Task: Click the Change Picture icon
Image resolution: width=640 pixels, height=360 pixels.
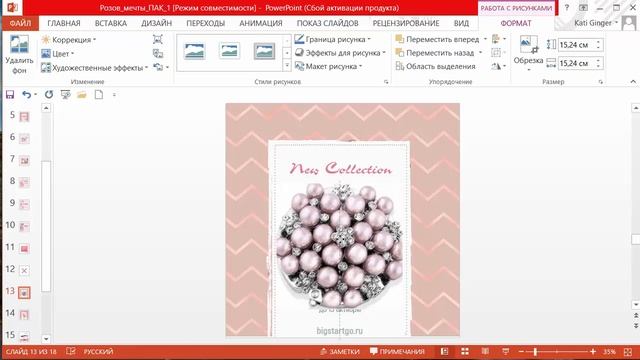Action: tap(158, 53)
